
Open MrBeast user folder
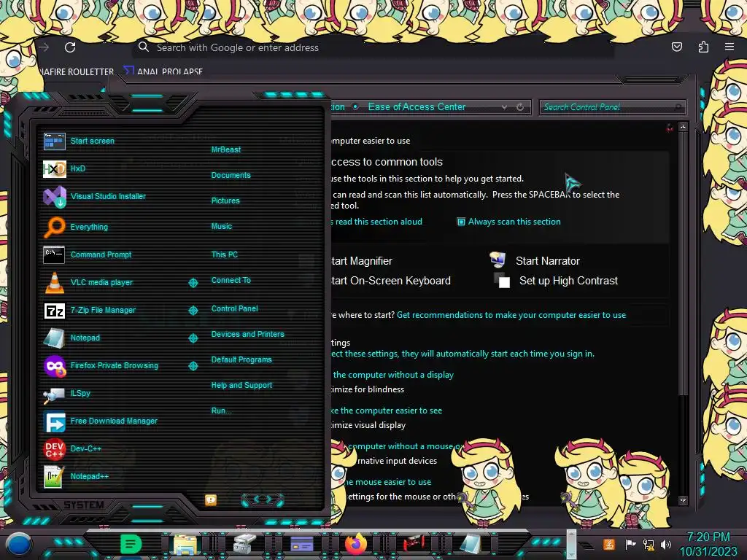point(226,149)
